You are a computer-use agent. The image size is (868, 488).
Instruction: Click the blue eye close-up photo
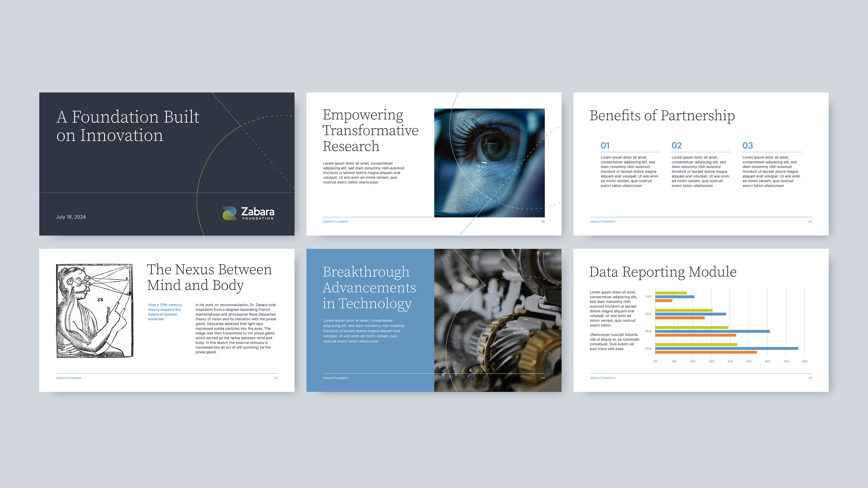click(x=489, y=163)
